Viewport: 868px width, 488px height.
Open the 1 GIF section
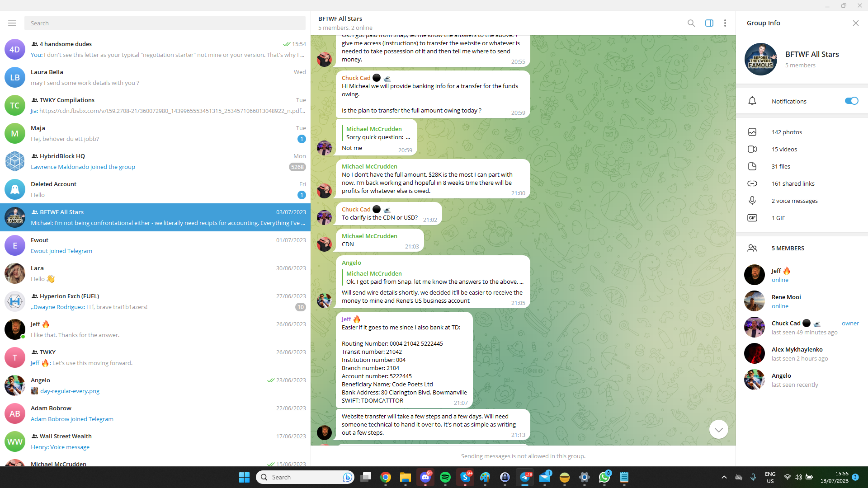click(x=778, y=218)
